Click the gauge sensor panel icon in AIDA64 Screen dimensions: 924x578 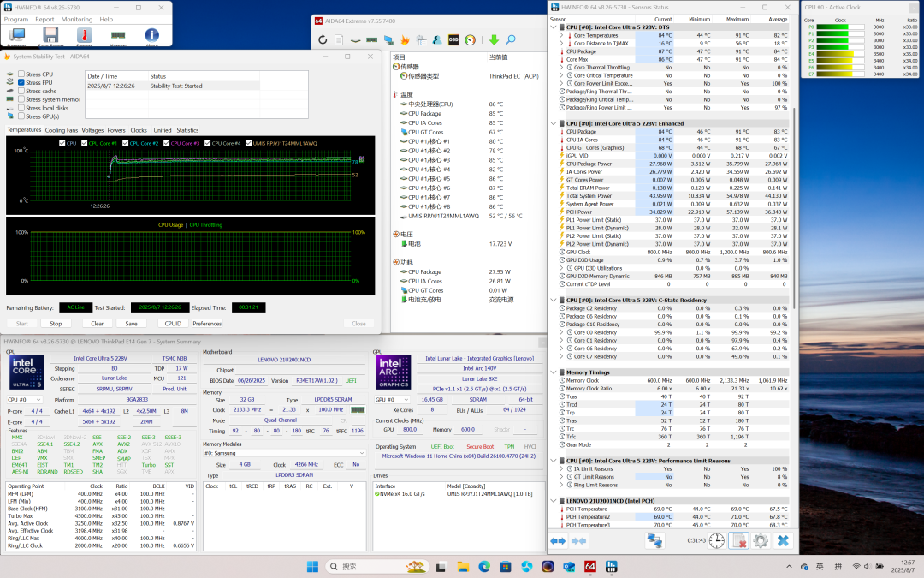point(471,40)
